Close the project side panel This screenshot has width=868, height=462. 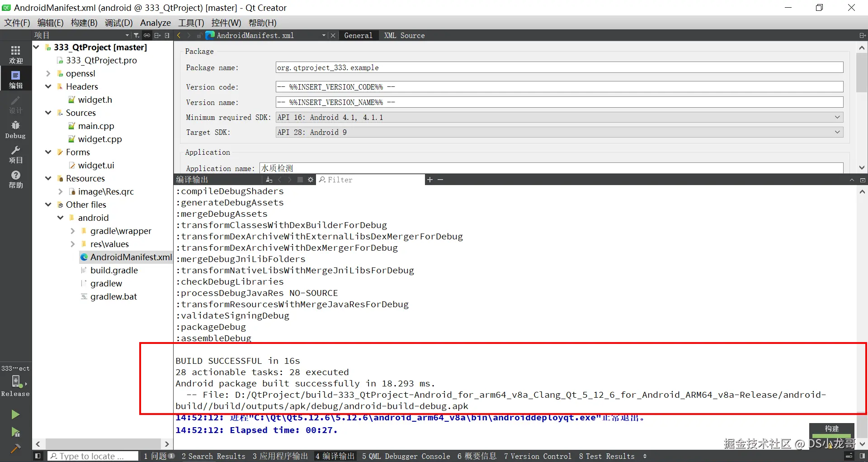(x=167, y=35)
